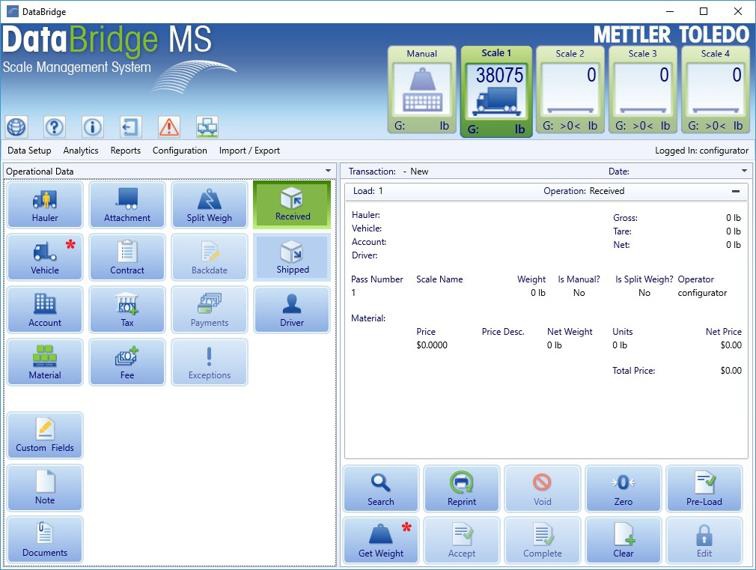Open the Data Setup menu
Image resolution: width=756 pixels, height=570 pixels.
click(x=29, y=150)
